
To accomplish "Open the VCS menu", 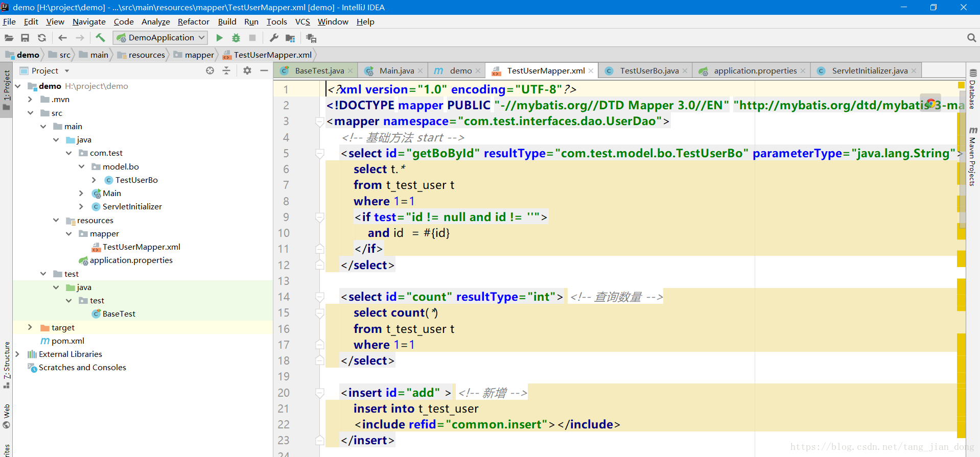I will click(x=302, y=21).
